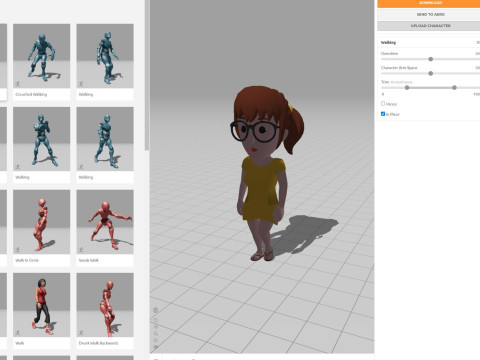
Task: Enable the Mirror checkbox
Action: (383, 104)
